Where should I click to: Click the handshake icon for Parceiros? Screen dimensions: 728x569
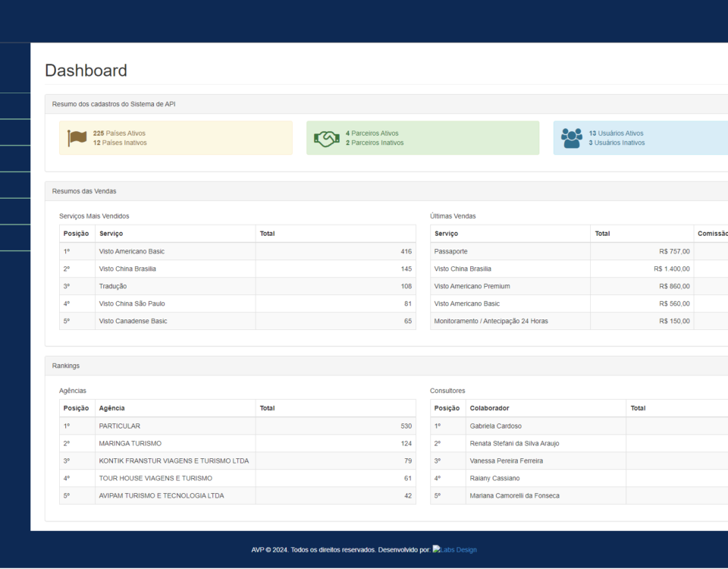click(x=327, y=138)
